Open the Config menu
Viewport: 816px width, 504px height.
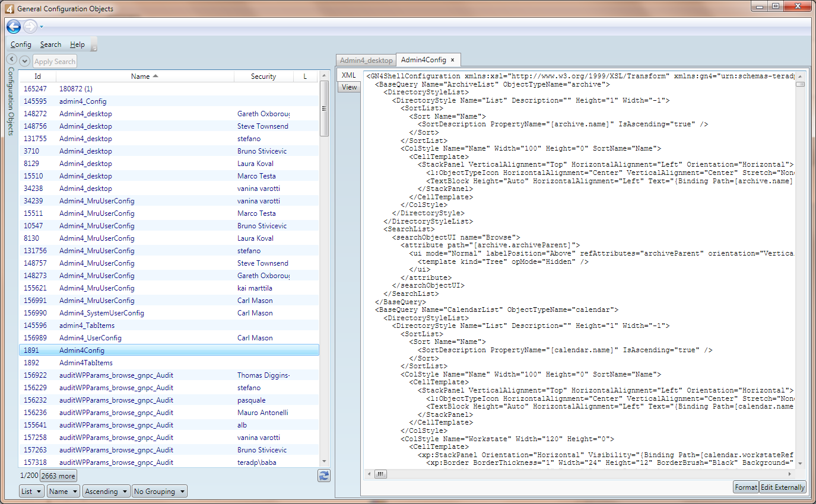tap(21, 44)
